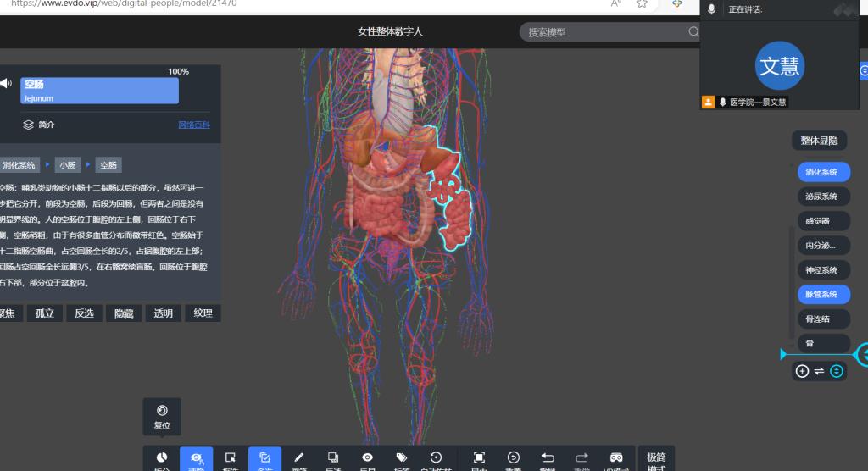Image resolution: width=868 pixels, height=471 pixels.
Task: Toggle the 消化系统 system visibility
Action: (821, 172)
